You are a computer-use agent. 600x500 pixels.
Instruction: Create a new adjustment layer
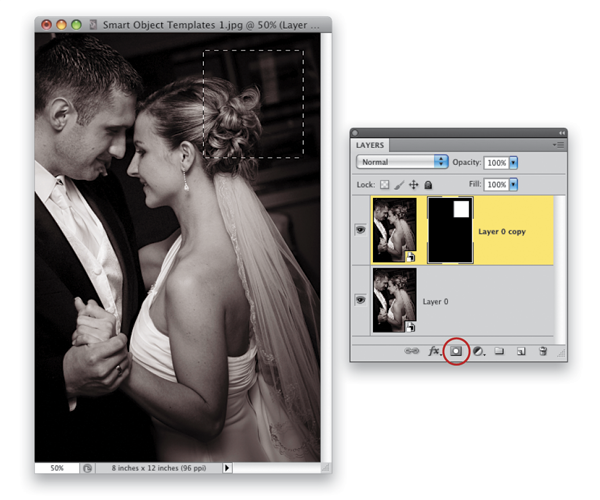(x=478, y=351)
